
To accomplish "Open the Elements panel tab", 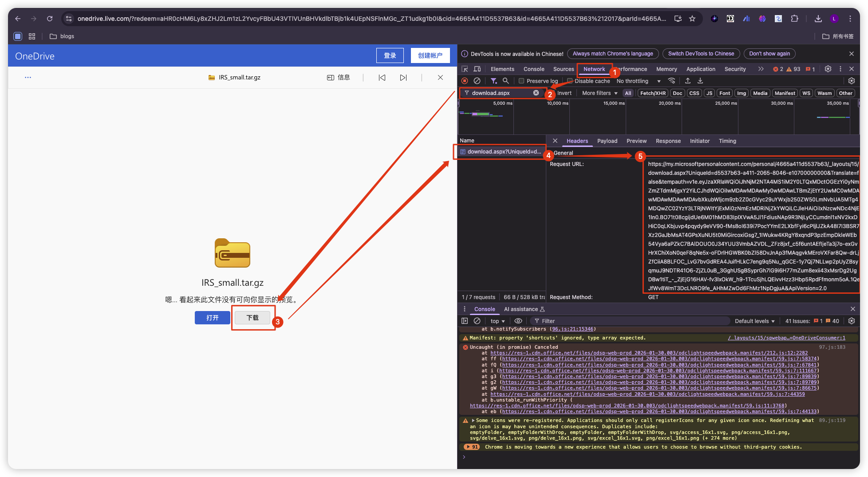I will (x=502, y=69).
